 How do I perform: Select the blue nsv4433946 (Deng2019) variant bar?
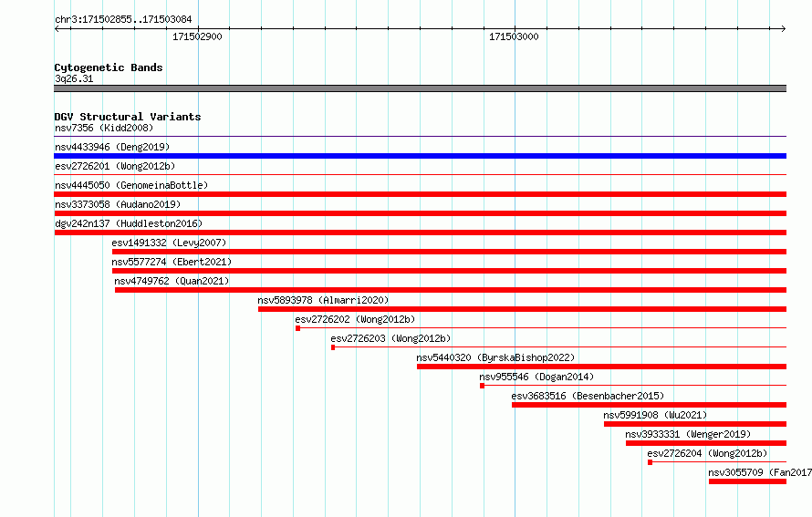[x=420, y=156]
